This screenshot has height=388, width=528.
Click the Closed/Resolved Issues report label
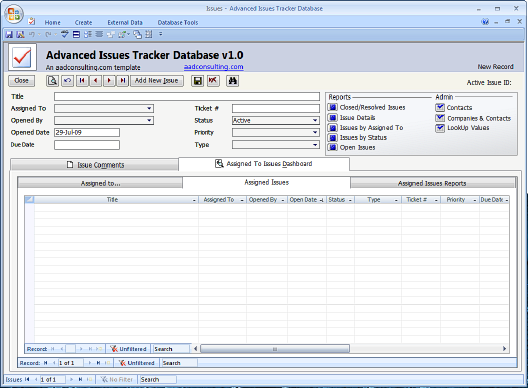(372, 107)
